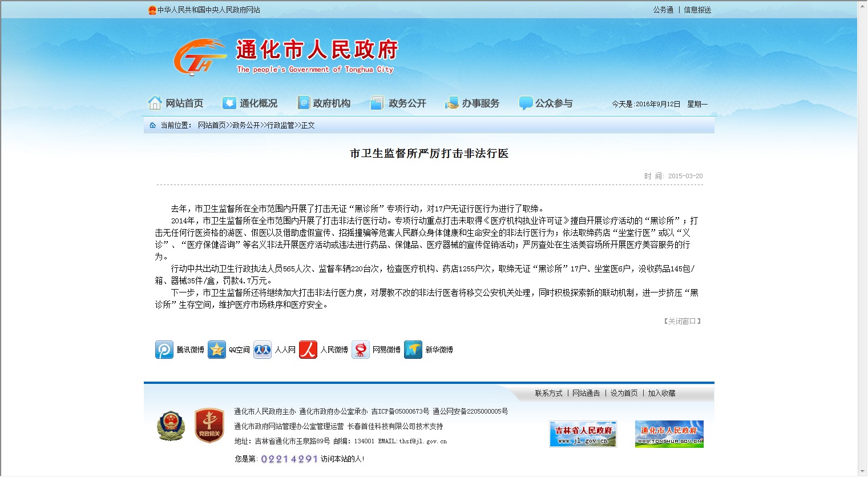The image size is (868, 477).
Task: Click the 关闭窗口 link below the article
Action: click(682, 321)
